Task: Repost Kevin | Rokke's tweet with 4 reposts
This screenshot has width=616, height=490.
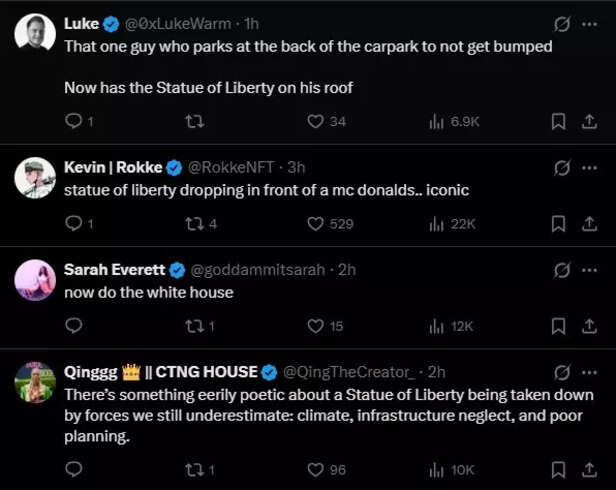Action: pos(195,223)
